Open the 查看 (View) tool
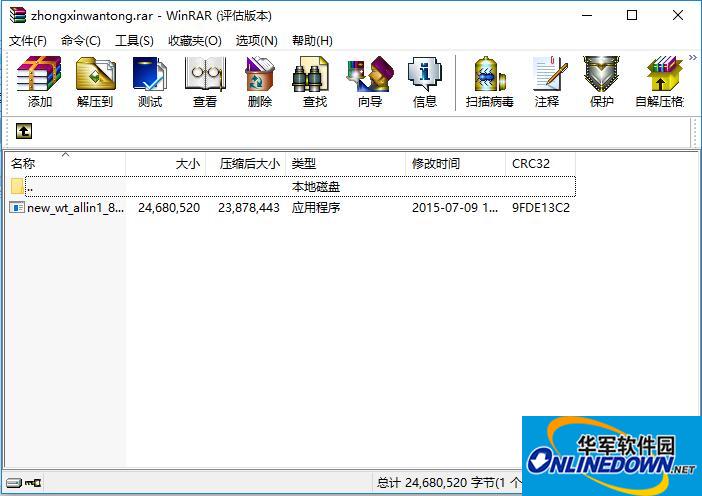The image size is (702, 496). [205, 82]
